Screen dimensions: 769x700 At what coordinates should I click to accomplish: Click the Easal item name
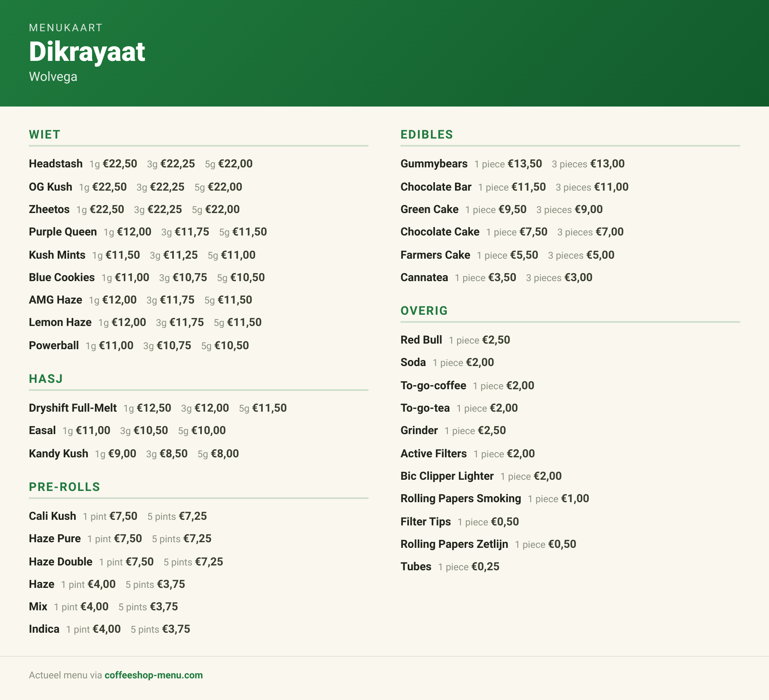pos(42,430)
